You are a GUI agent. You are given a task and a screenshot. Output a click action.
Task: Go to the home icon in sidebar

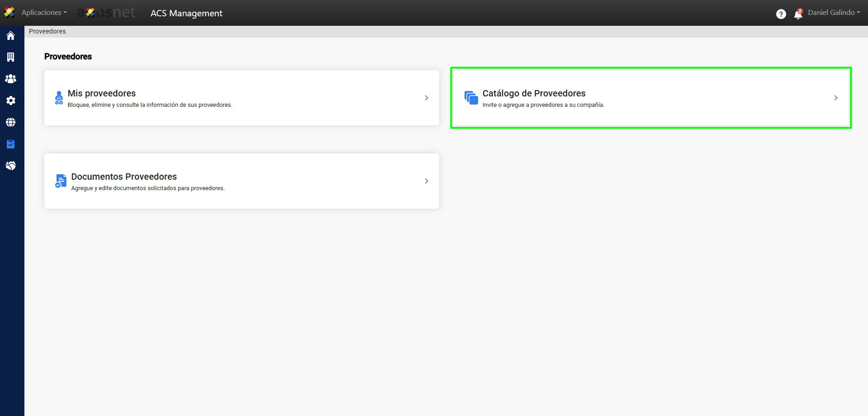10,35
